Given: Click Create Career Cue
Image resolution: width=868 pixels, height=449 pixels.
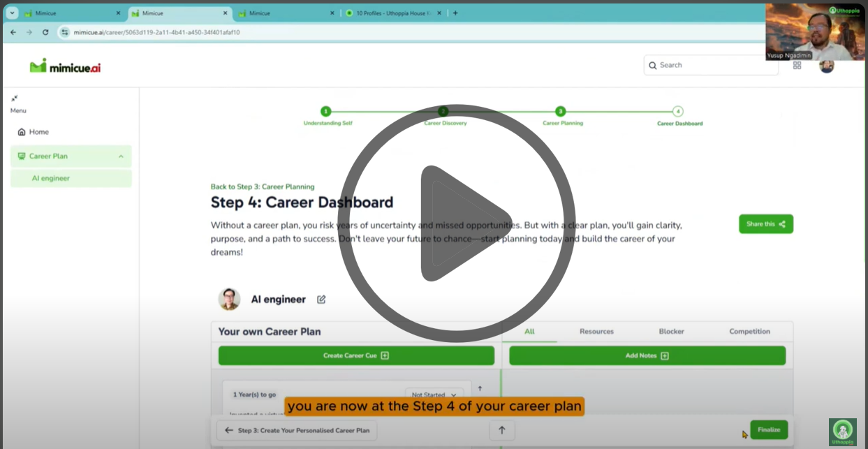Looking at the screenshot, I should pyautogui.click(x=355, y=355).
